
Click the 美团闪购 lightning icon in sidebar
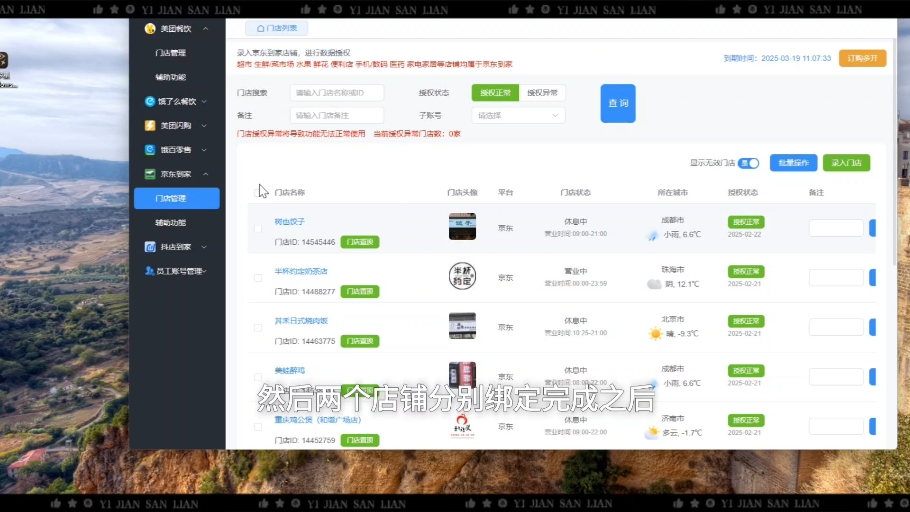pyautogui.click(x=150, y=125)
